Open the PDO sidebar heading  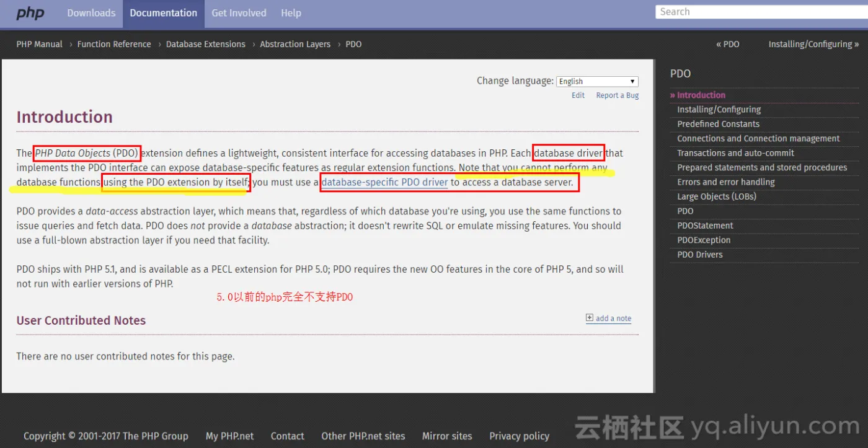pyautogui.click(x=680, y=74)
